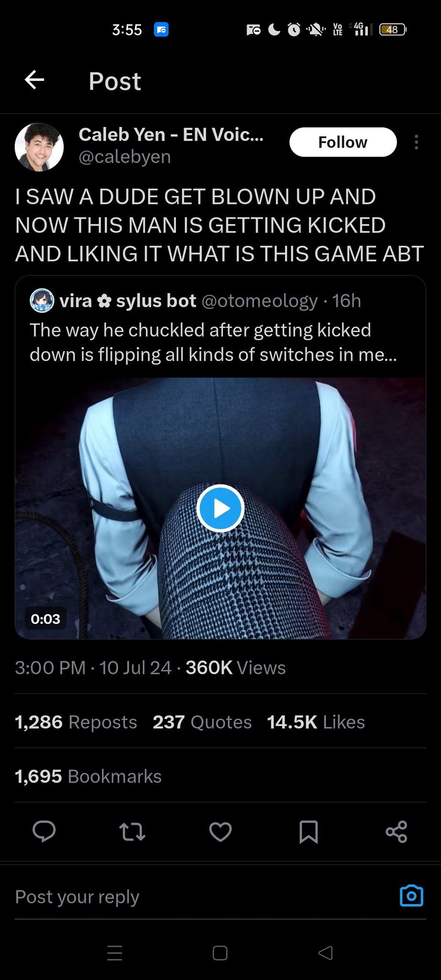Type in the Post your reply field
Screen dimensions: 441x980
pos(191,897)
